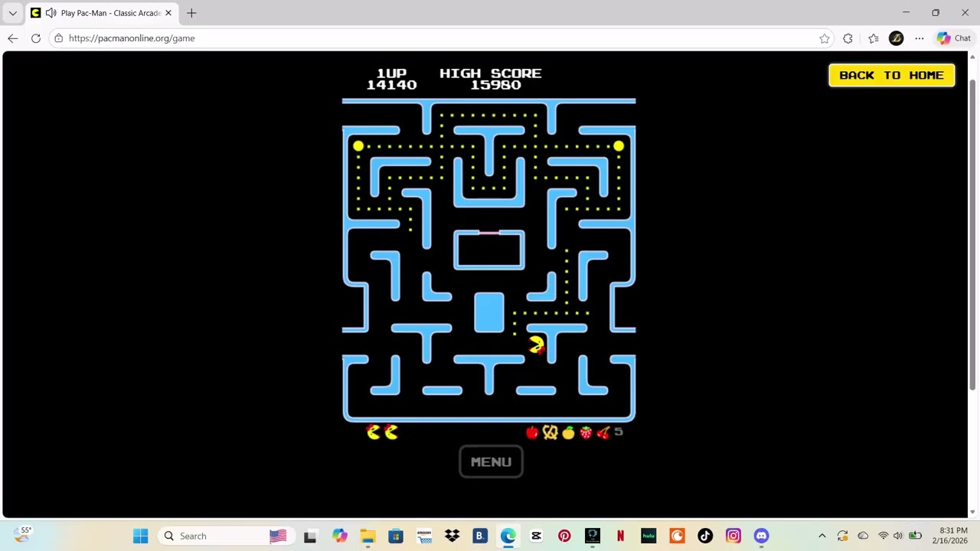This screenshot has width=980, height=551.
Task: Select the Play Pac-Man tab
Action: (101, 13)
